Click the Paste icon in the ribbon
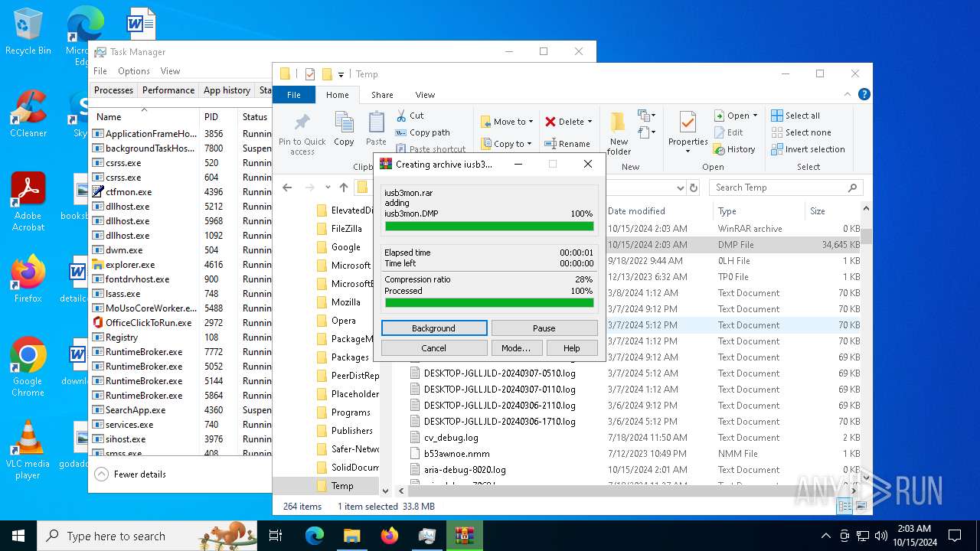Screen dimensions: 980x551 [x=376, y=129]
